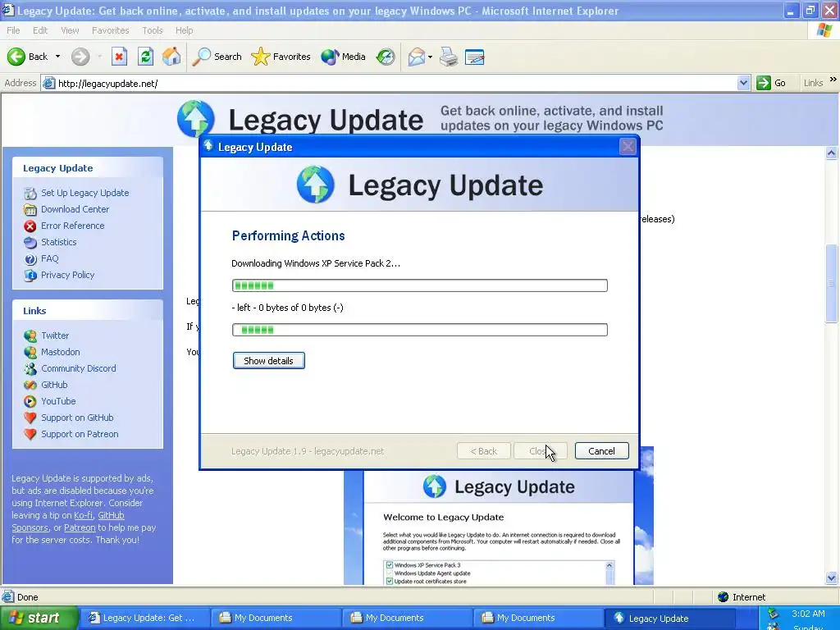The height and width of the screenshot is (630, 840).
Task: Click the GitHub sidebar icon
Action: coord(30,386)
